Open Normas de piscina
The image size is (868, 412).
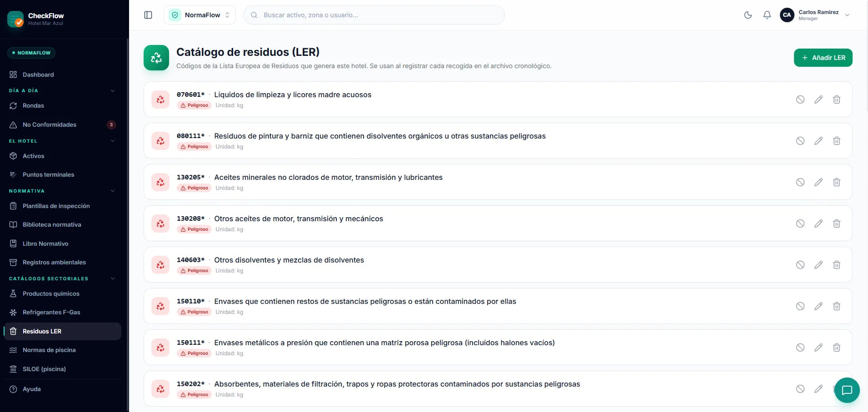click(62, 350)
